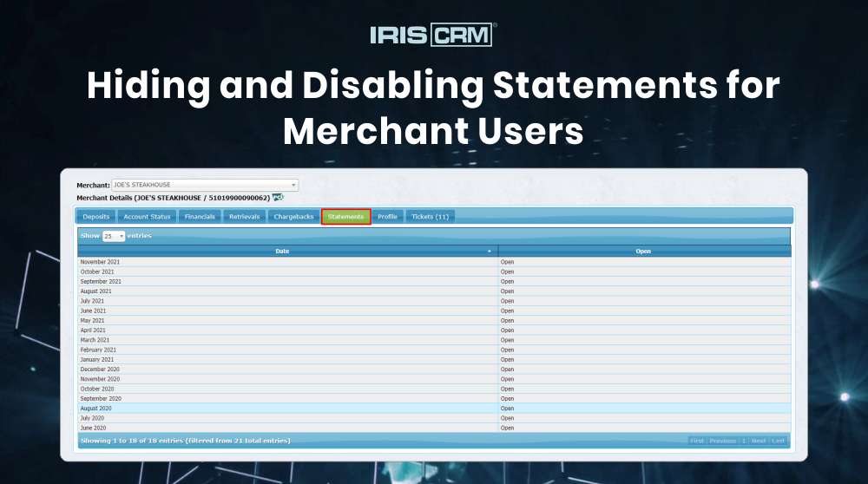Open the September 2021 statement
868x484 pixels.
[507, 282]
